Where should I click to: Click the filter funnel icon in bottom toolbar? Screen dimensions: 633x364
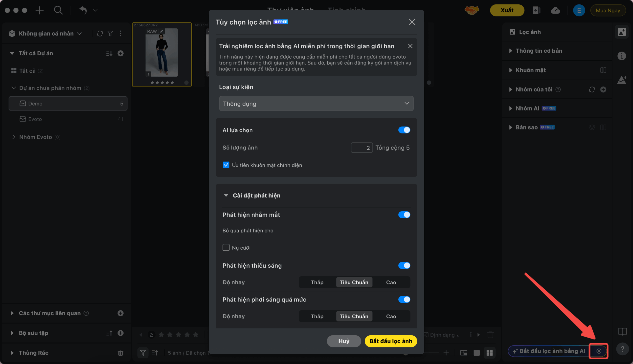pos(143,353)
